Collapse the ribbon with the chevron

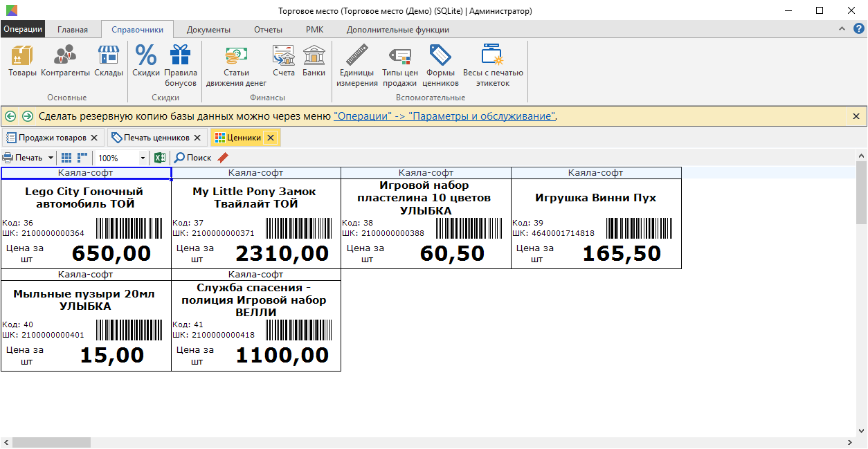[x=842, y=29]
